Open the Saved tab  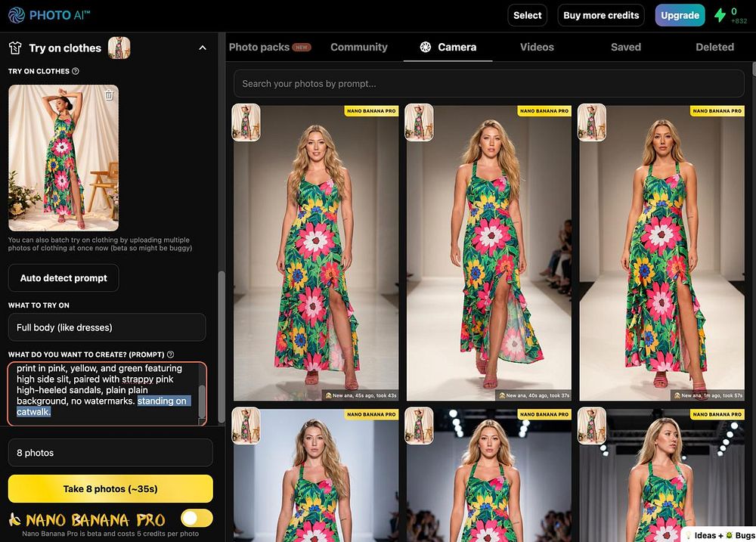[626, 48]
